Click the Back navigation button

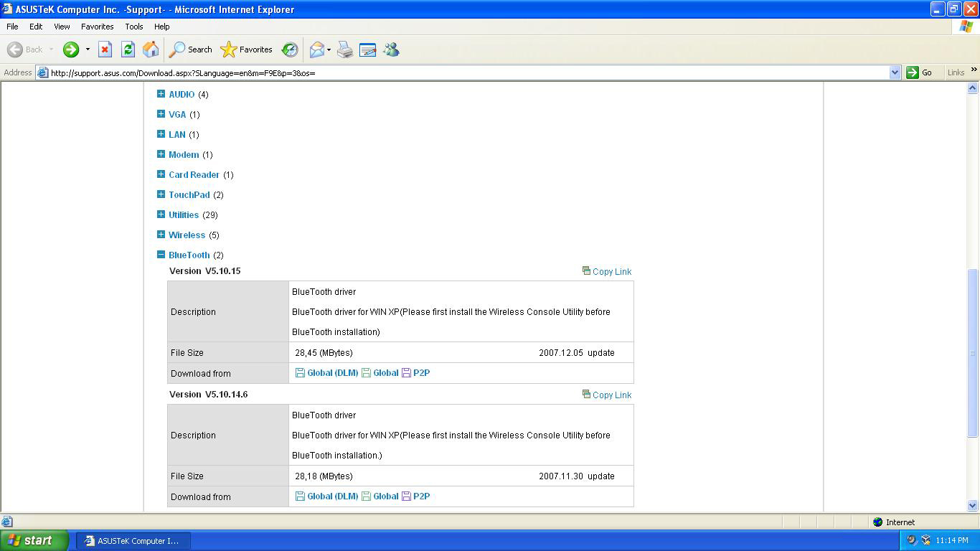[25, 50]
